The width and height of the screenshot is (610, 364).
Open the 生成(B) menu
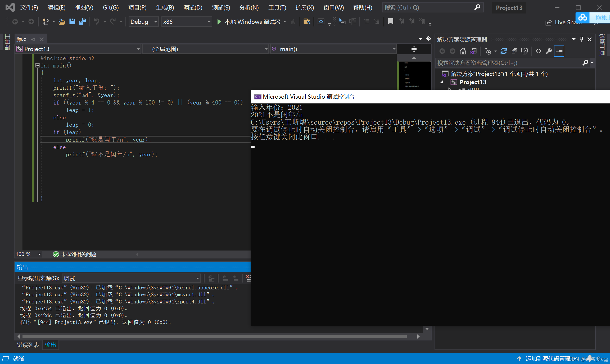(x=165, y=7)
